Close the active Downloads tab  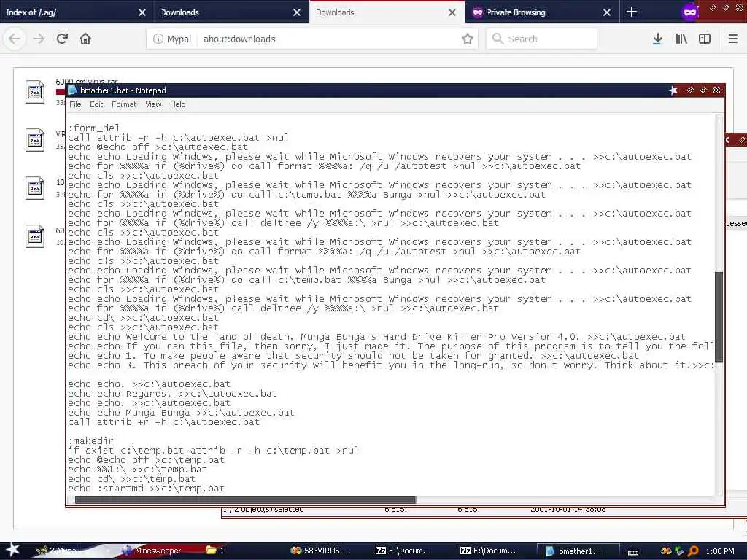pyautogui.click(x=452, y=12)
